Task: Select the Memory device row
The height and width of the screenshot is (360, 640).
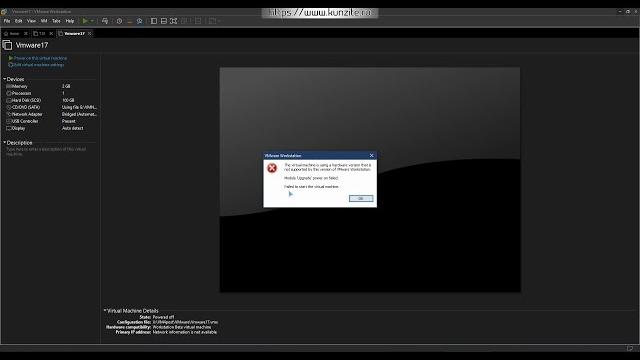Action: pos(51,87)
